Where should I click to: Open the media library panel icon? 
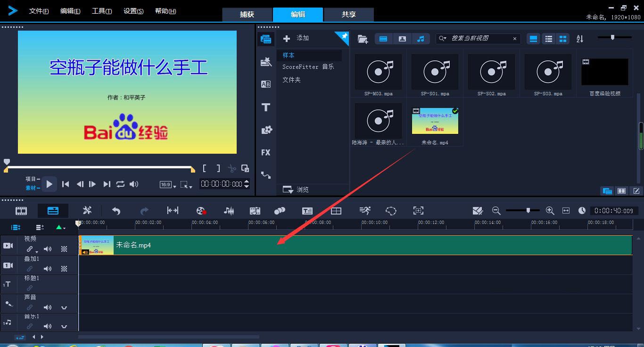point(266,39)
